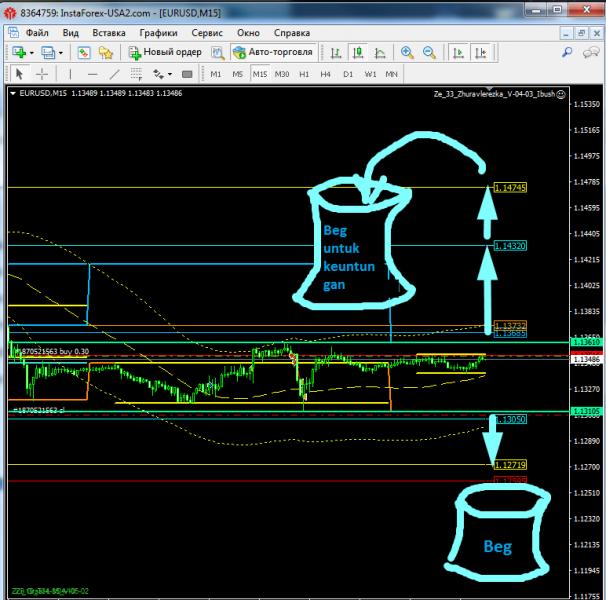Click the current price 1.13486 scale label

pyautogui.click(x=587, y=359)
